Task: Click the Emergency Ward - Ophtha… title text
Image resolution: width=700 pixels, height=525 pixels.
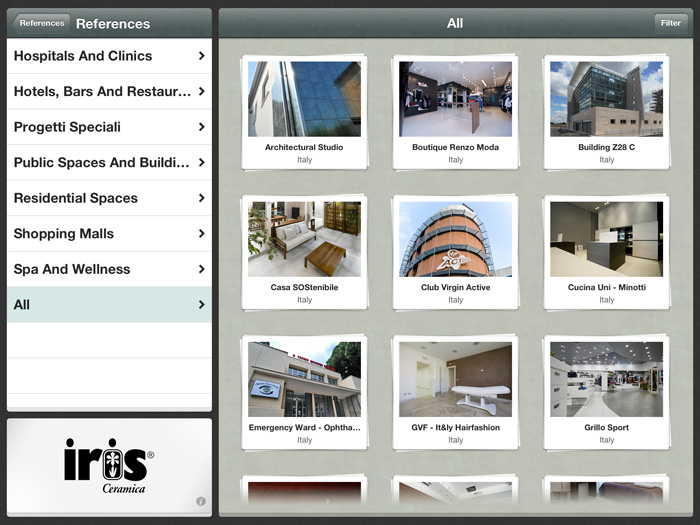Action: pos(304,428)
